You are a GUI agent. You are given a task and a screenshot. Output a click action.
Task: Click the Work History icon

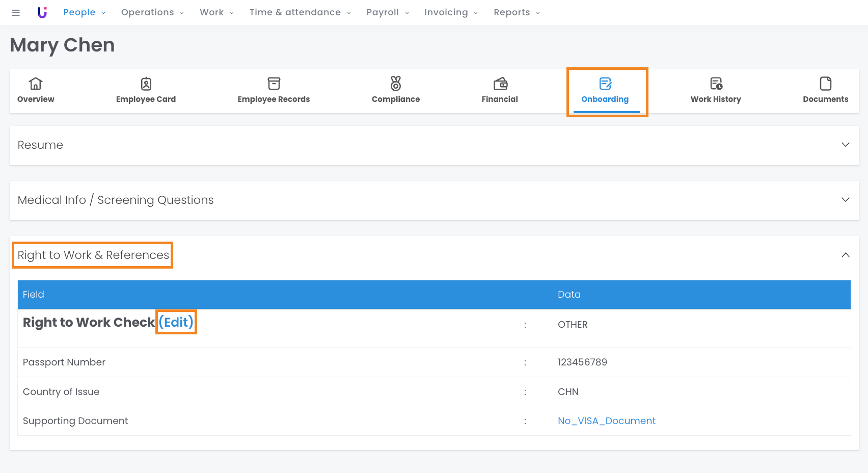[716, 83]
